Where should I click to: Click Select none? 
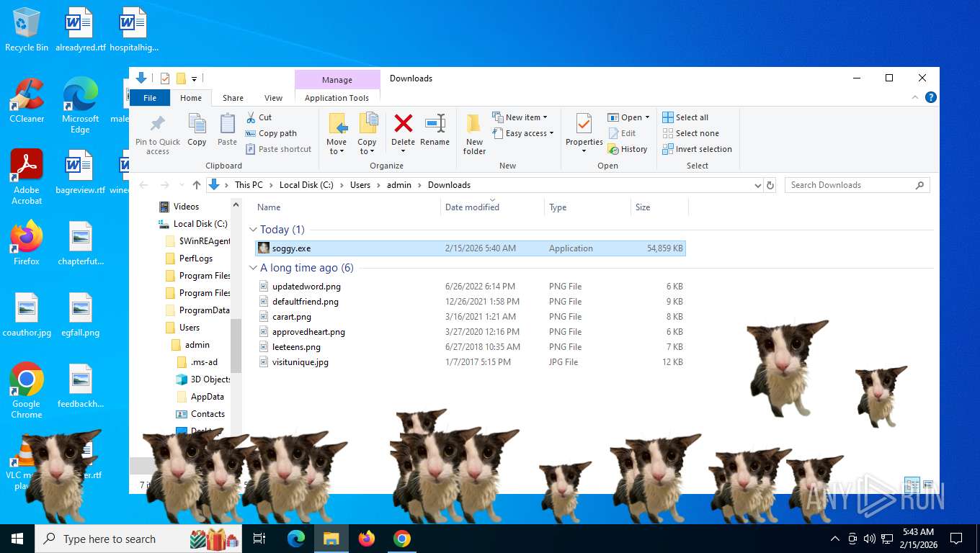[x=690, y=133]
